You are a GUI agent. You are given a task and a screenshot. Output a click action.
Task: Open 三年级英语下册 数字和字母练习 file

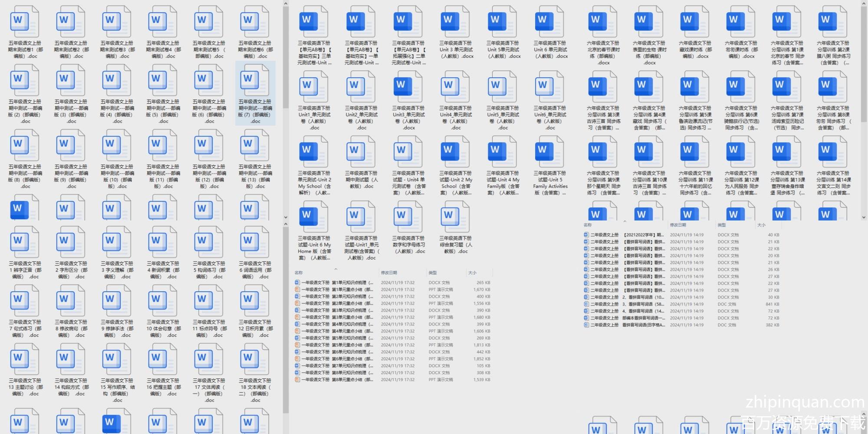point(408,217)
